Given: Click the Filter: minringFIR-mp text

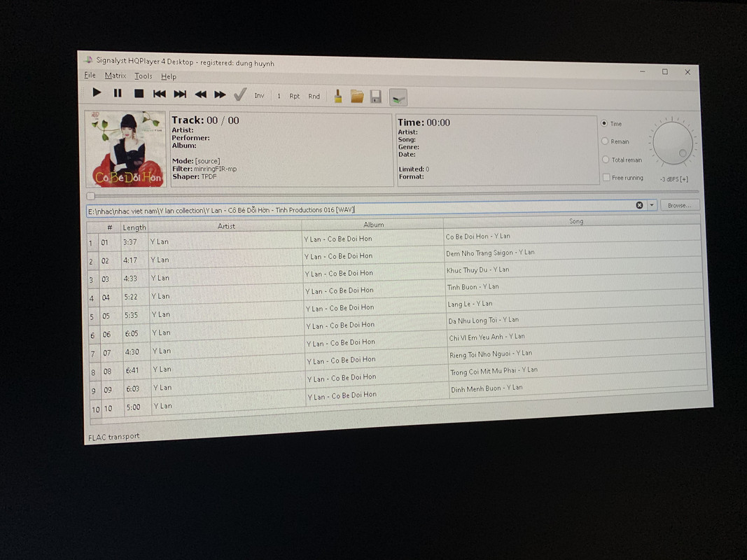Looking at the screenshot, I should click(204, 169).
